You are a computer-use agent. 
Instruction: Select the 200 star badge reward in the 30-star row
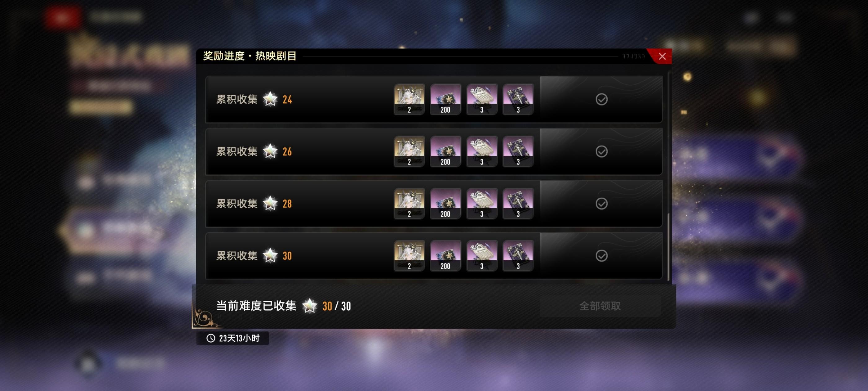(445, 256)
